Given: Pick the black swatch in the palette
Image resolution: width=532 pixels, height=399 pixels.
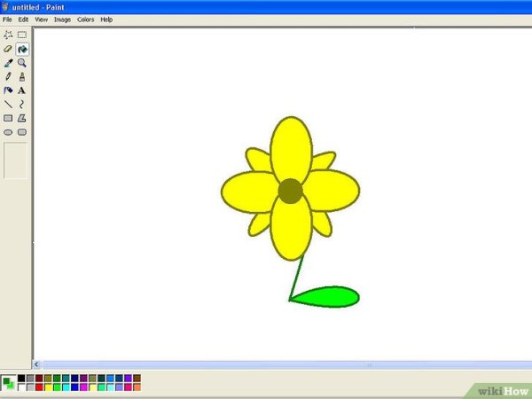Looking at the screenshot, I should 21,379.
